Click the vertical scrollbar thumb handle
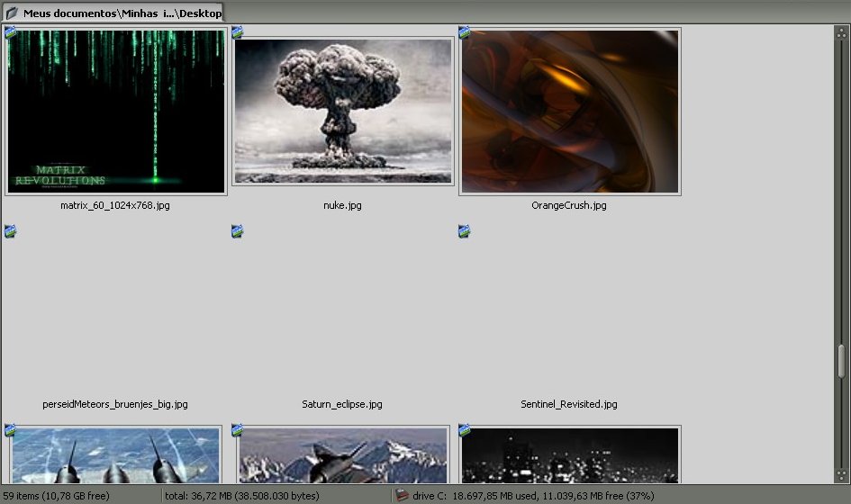The height and width of the screenshot is (504, 851). [x=842, y=362]
